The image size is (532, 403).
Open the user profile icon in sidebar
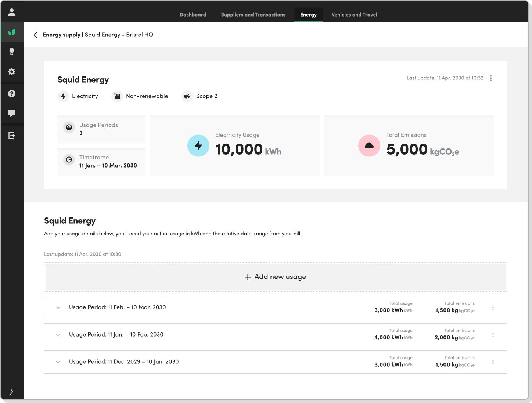[12, 12]
